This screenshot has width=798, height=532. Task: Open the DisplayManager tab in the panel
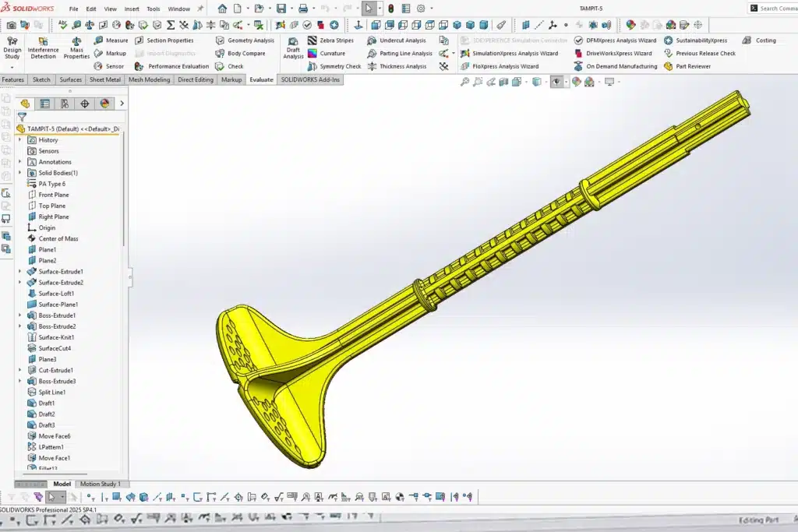105,104
